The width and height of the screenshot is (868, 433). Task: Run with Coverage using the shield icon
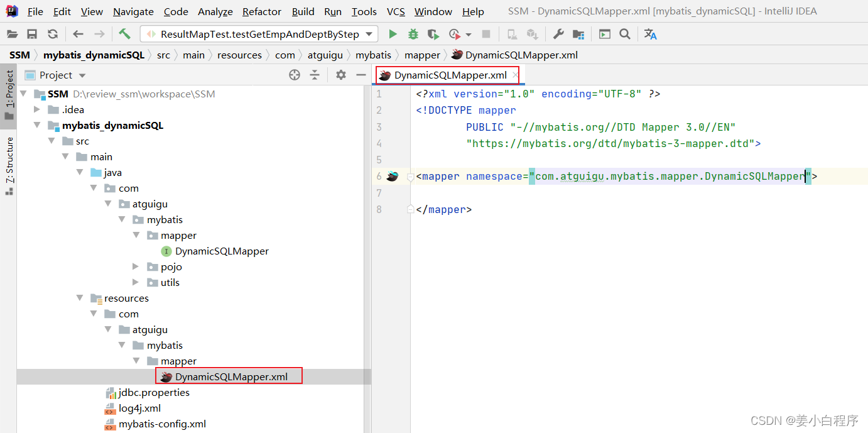432,33
